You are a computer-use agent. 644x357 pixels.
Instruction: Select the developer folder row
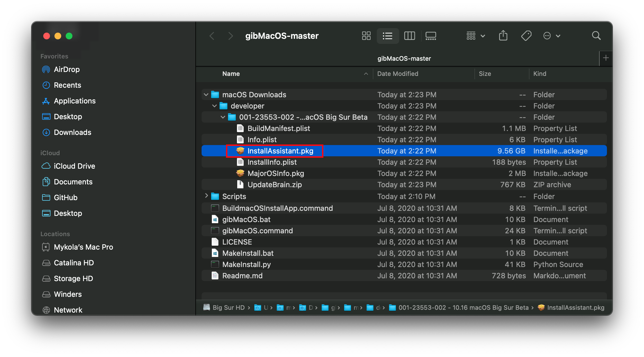coord(404,106)
